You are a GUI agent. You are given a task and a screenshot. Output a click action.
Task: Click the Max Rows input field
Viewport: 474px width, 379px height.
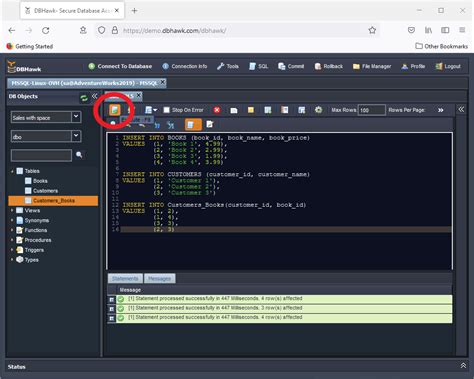372,110
